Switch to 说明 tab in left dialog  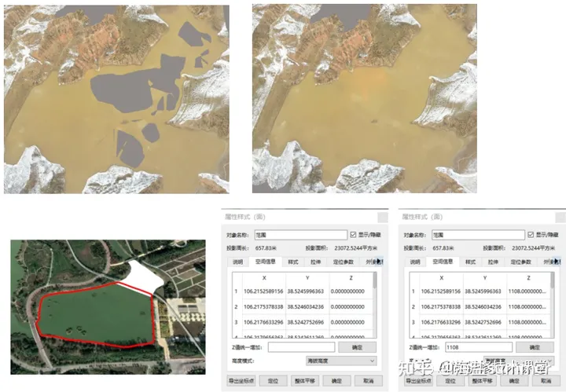tap(238, 262)
